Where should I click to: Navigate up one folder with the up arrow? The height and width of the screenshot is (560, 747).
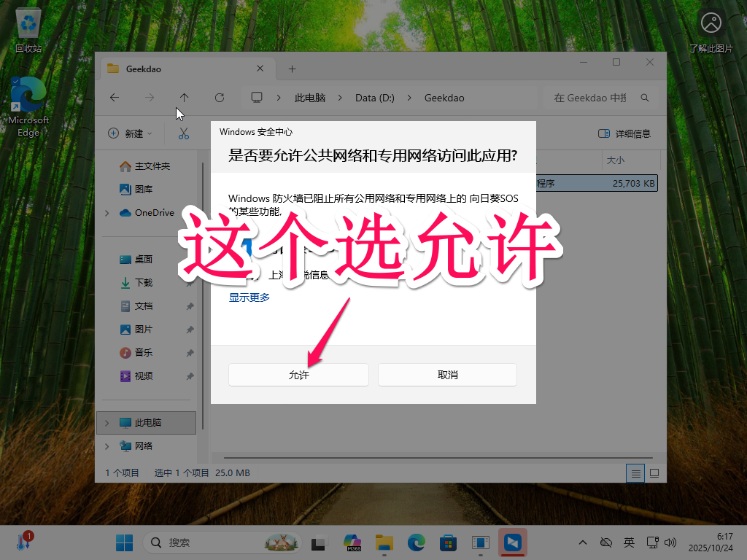184,97
